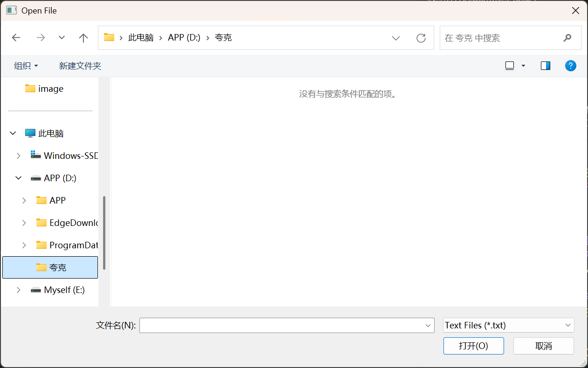The width and height of the screenshot is (588, 368).
Task: Select APP (D:) in the address breadcrumb
Action: (184, 38)
